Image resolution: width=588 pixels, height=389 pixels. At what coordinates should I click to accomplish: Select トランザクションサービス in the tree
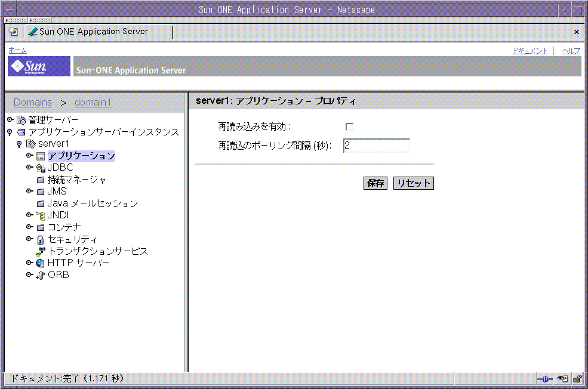click(98, 251)
